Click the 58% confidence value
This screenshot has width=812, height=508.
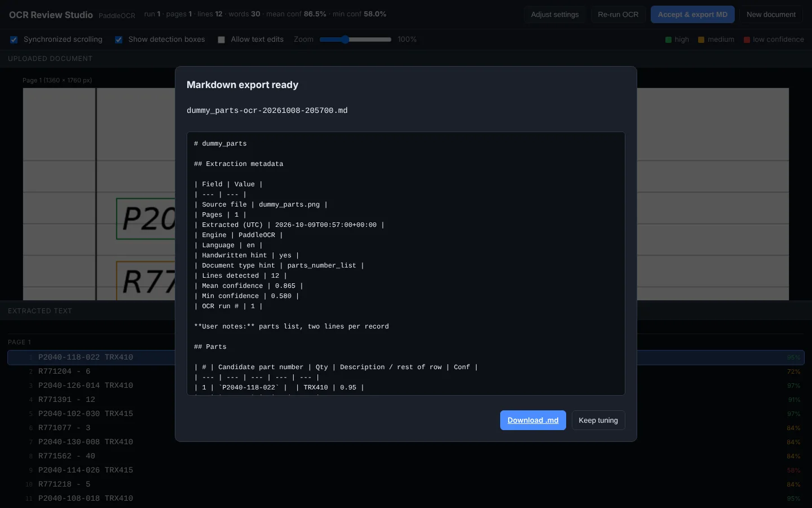click(793, 470)
